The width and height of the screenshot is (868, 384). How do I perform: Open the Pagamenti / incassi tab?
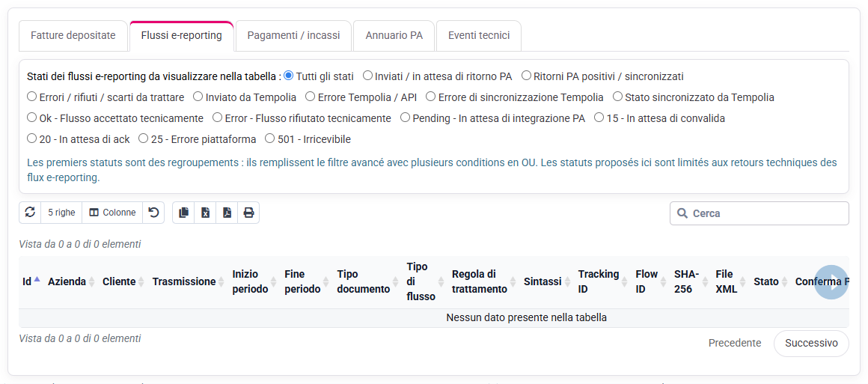click(x=293, y=35)
